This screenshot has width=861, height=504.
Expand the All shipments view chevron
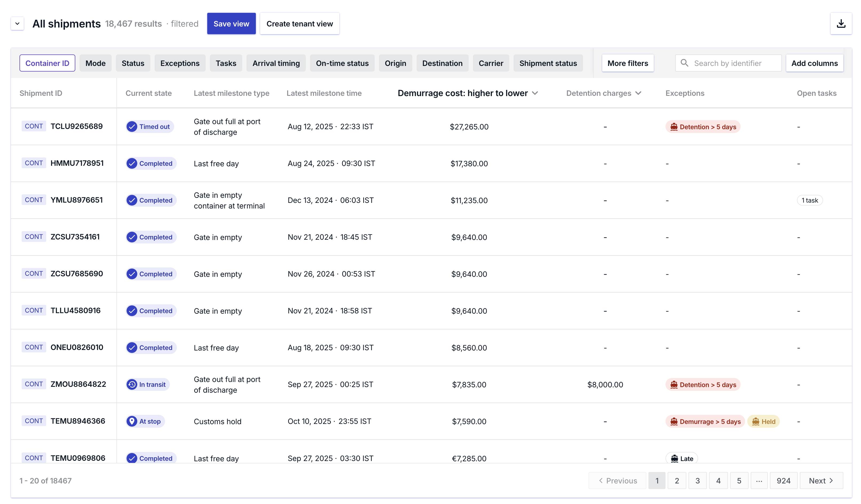point(17,23)
